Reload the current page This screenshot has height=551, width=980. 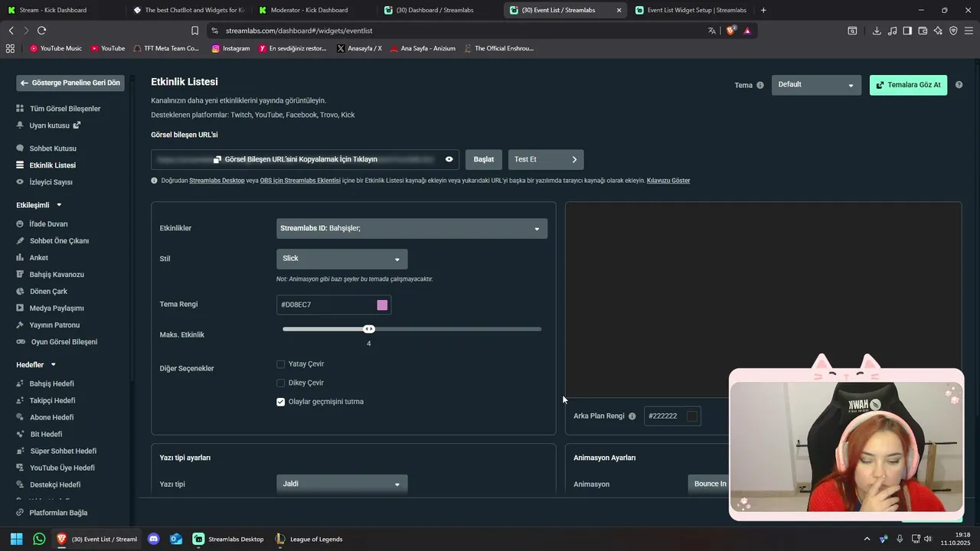coord(41,31)
